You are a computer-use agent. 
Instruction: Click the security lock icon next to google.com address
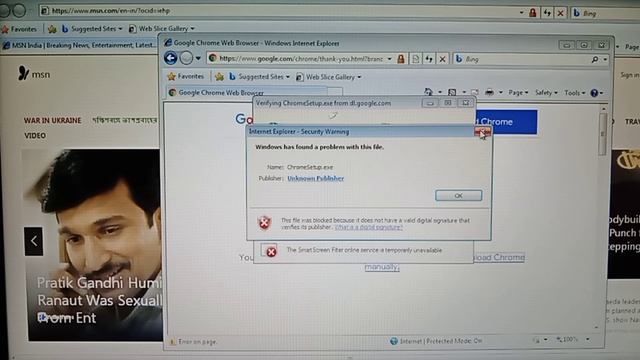click(x=401, y=59)
